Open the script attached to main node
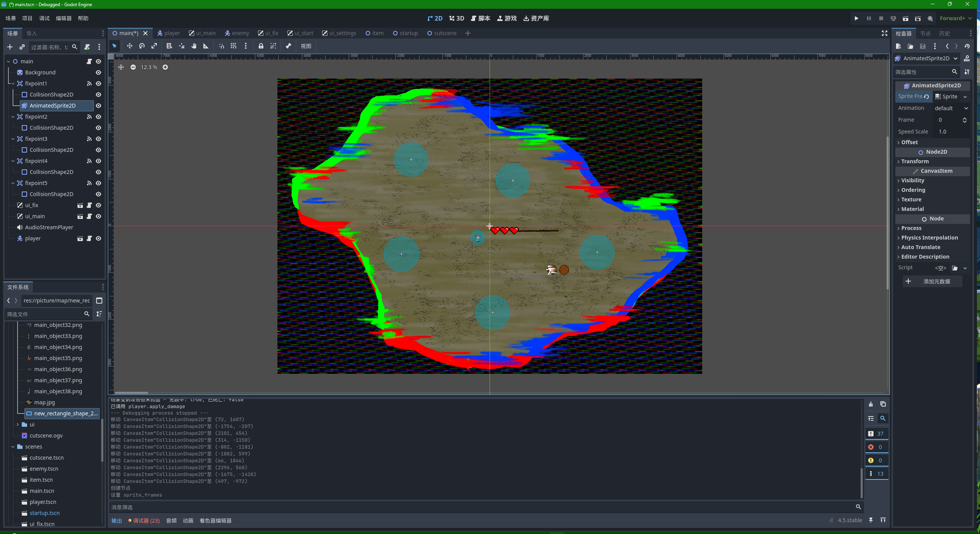980x534 pixels. coord(89,61)
